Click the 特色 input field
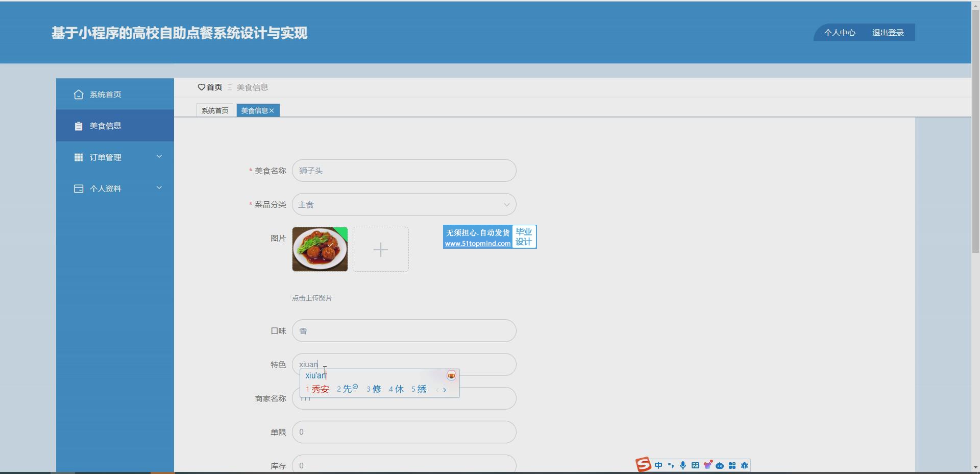This screenshot has width=980, height=474. tap(404, 365)
